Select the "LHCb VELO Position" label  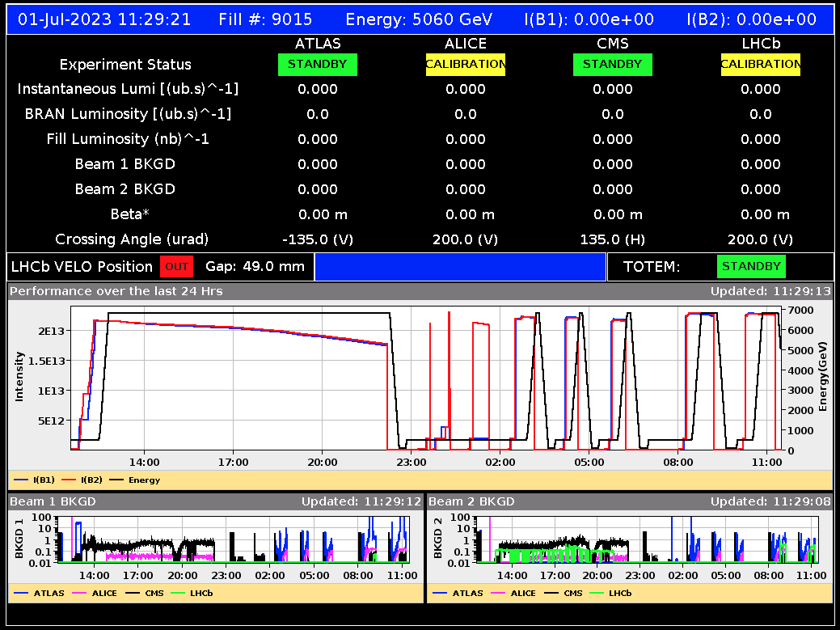(x=82, y=266)
